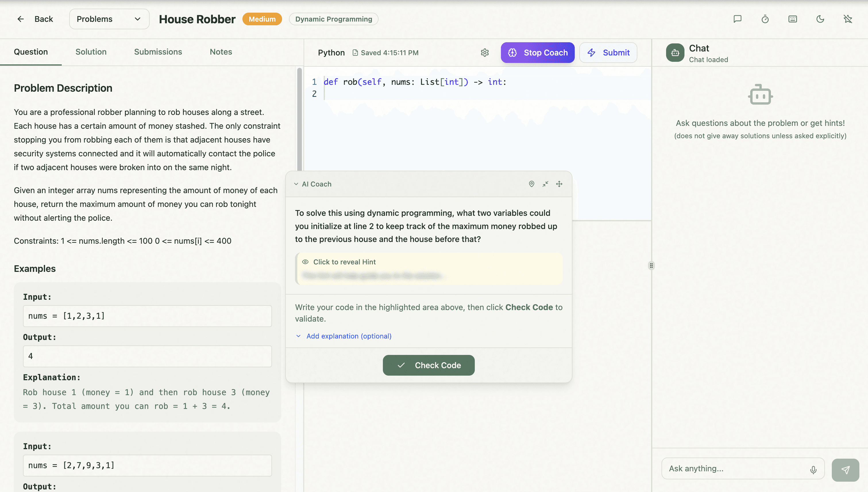Click the crossed-out star icon
Screen dimensions: 868x492
click(847, 19)
